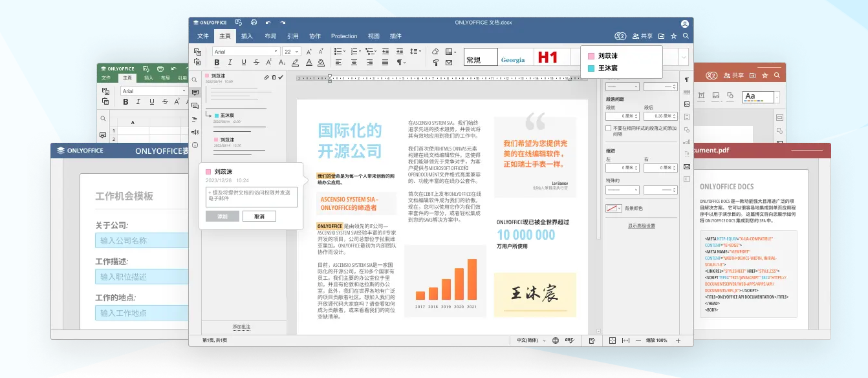Select the Georgia paragraph style
The height and width of the screenshot is (378, 868).
coord(513,59)
